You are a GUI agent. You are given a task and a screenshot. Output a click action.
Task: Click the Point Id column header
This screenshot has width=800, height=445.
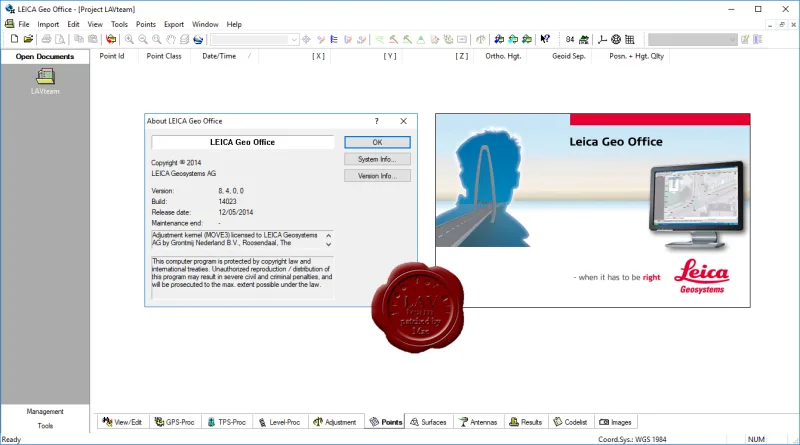coord(112,56)
